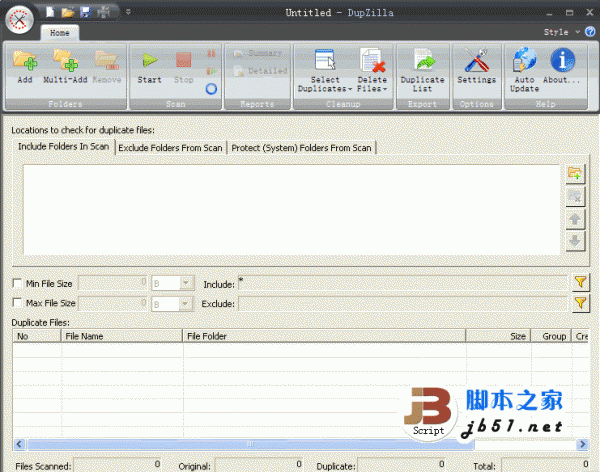Screen dimensions: 600x472
Task: Click the horizontal scrollbar thumb
Action: click(251, 444)
